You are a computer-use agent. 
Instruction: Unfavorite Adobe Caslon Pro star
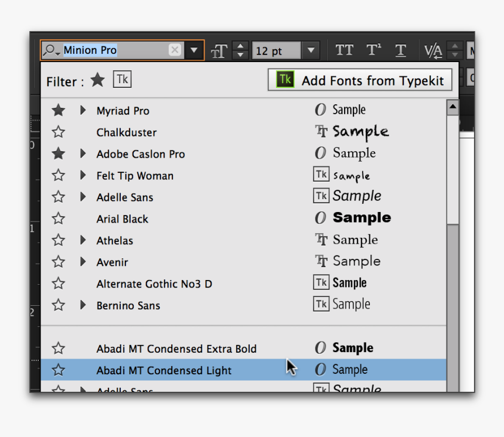click(x=59, y=153)
